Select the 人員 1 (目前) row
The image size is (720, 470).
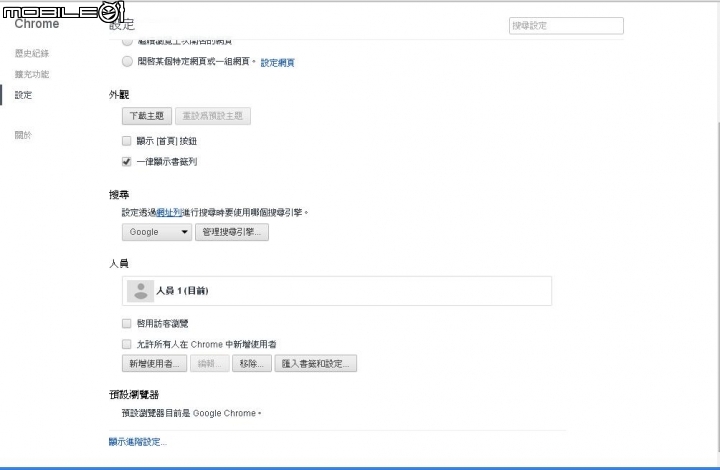[x=337, y=291]
